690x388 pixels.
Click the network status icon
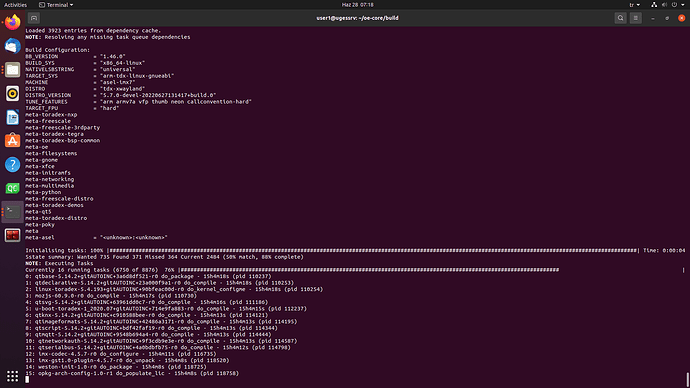pyautogui.click(x=654, y=5)
